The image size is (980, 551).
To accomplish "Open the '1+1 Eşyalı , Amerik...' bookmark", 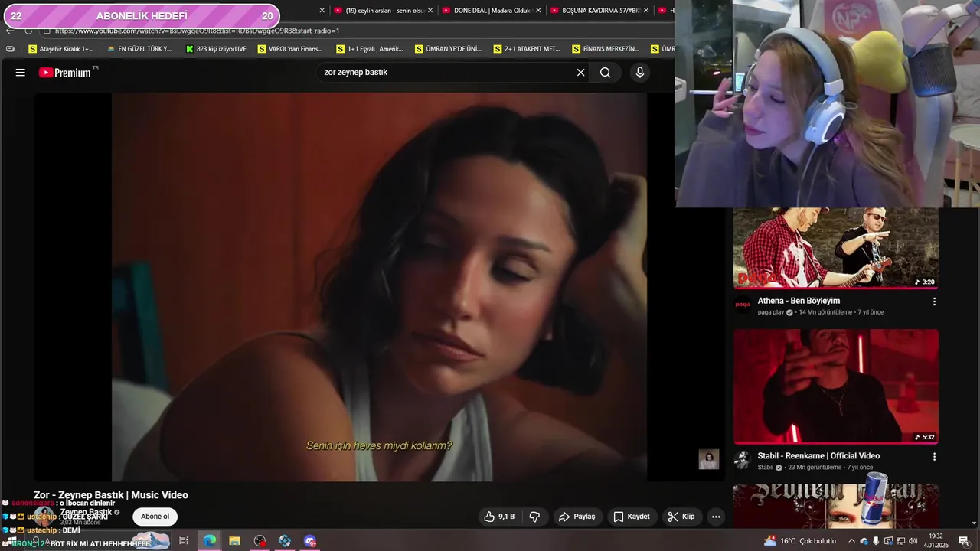I will pyautogui.click(x=370, y=49).
